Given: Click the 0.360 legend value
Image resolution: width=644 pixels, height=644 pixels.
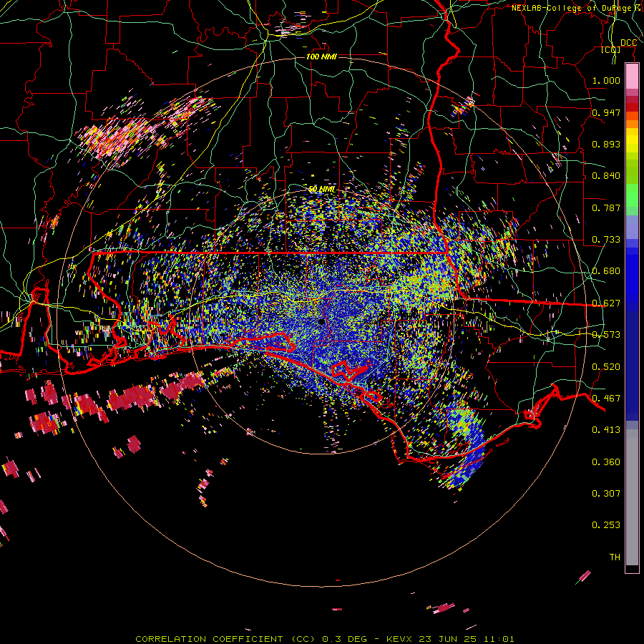Looking at the screenshot, I should pos(606,462).
